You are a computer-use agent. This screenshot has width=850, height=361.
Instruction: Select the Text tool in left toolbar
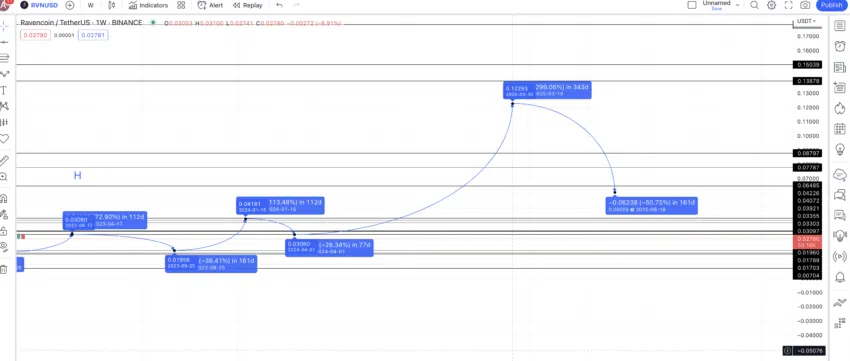click(4, 91)
